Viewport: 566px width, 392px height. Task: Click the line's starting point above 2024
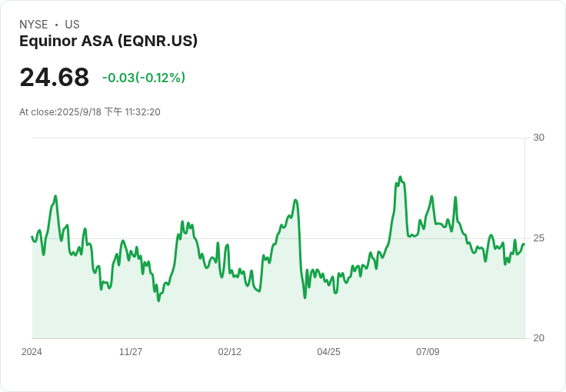click(x=32, y=237)
